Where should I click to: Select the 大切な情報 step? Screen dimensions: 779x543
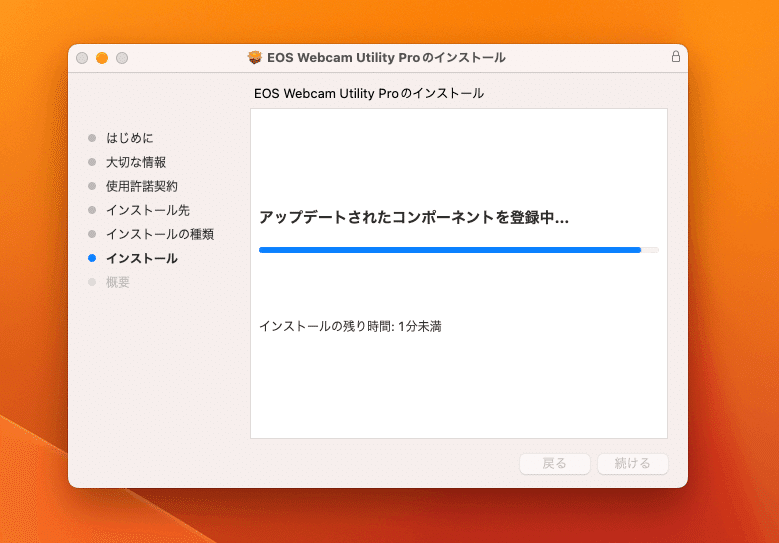click(x=136, y=162)
